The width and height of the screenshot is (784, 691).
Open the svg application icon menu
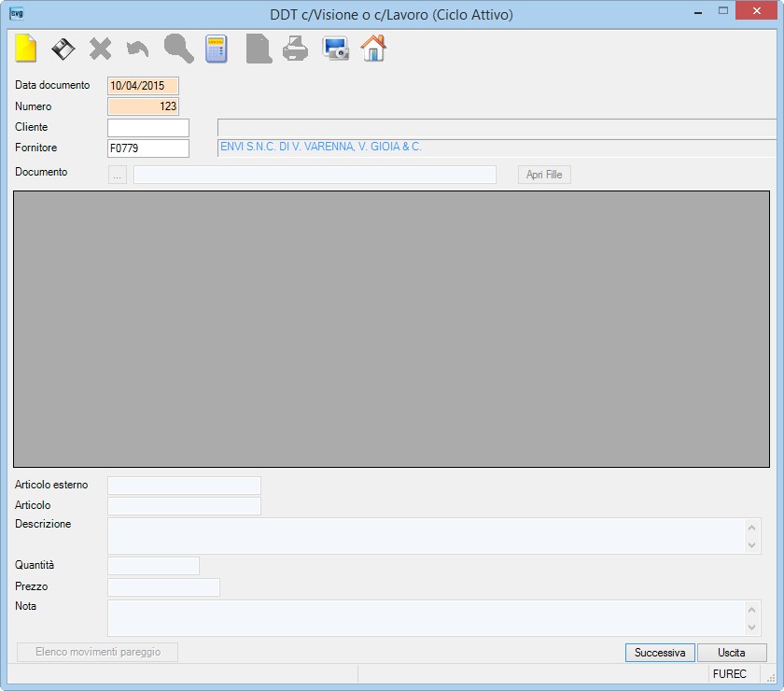(17, 13)
